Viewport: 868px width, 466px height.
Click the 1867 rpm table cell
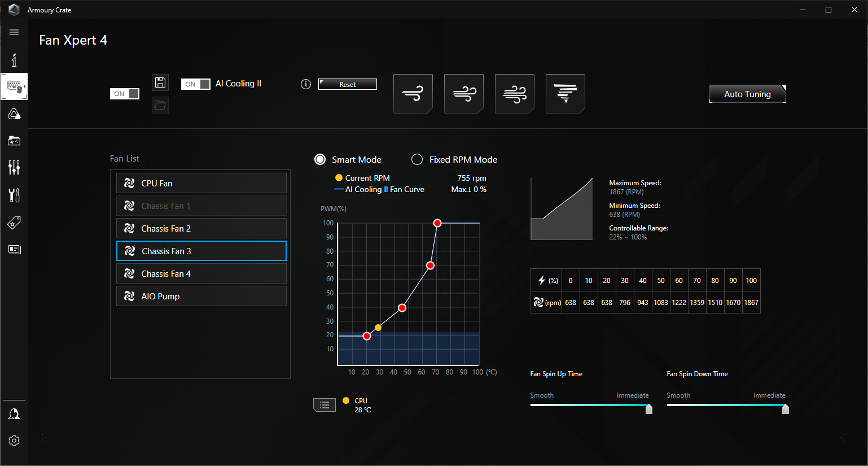click(x=751, y=303)
